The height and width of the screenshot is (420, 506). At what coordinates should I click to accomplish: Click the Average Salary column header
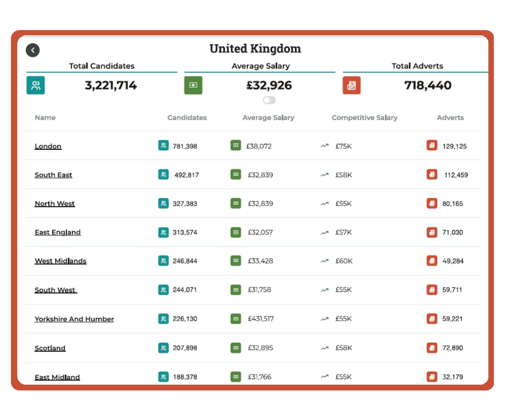point(268,117)
